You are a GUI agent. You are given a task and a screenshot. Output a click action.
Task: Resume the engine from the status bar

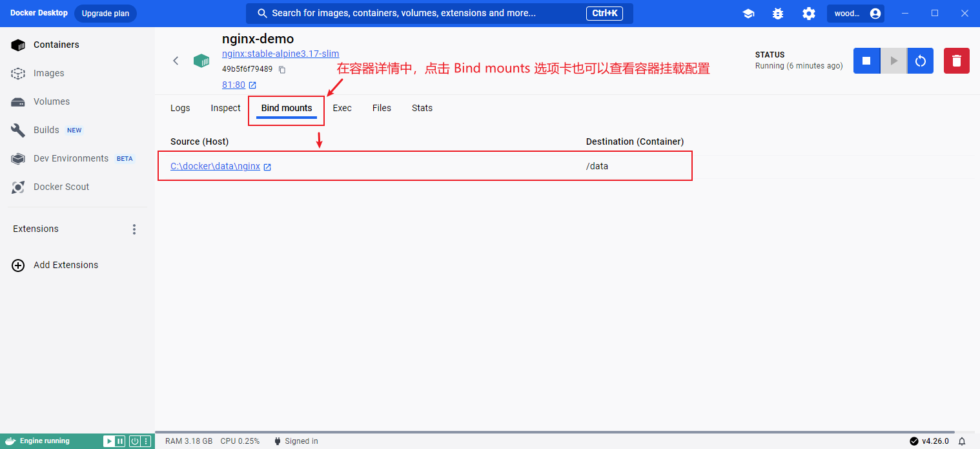point(109,441)
